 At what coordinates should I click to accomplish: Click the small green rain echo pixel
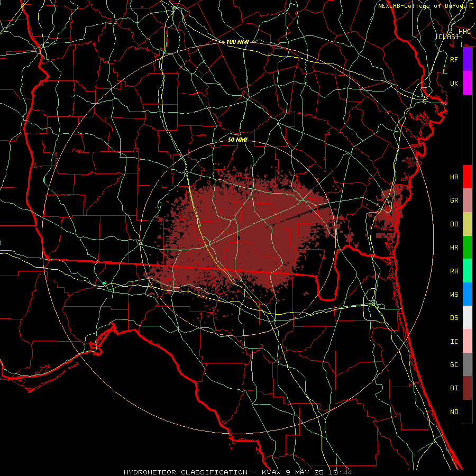click(x=104, y=283)
